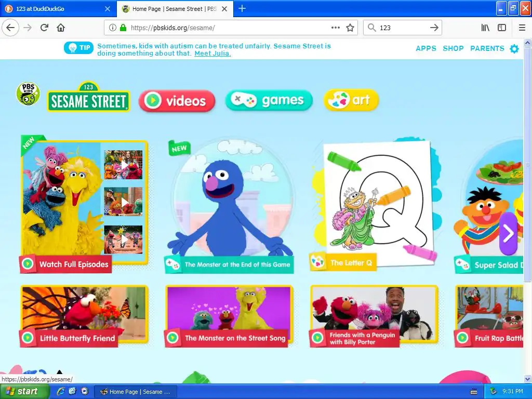
Task: Open the media player quick launch icon
Action: click(85, 392)
